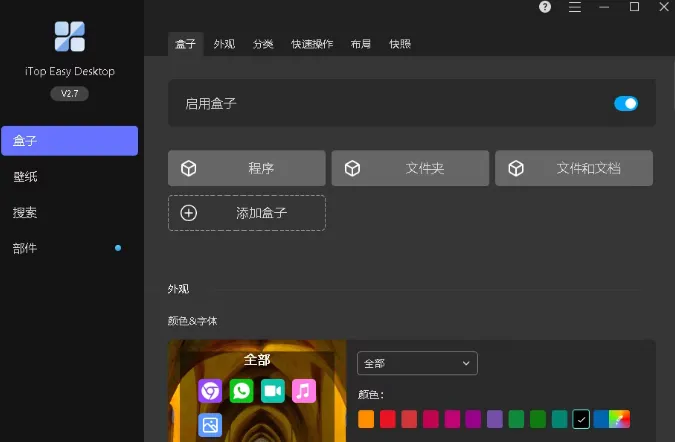Click the 全部 box preview title
Image resolution: width=675 pixels, height=442 pixels.
(257, 360)
